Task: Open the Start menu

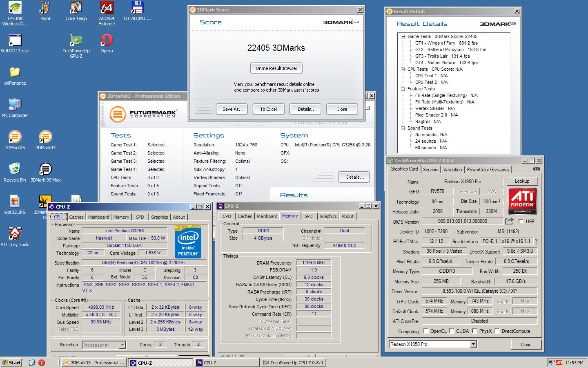Action: pyautogui.click(x=12, y=363)
